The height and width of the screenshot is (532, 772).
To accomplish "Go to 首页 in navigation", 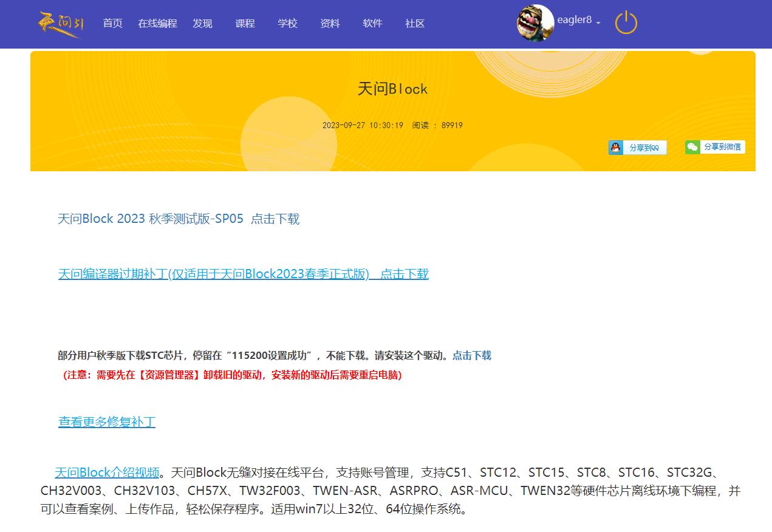I will pyautogui.click(x=112, y=24).
